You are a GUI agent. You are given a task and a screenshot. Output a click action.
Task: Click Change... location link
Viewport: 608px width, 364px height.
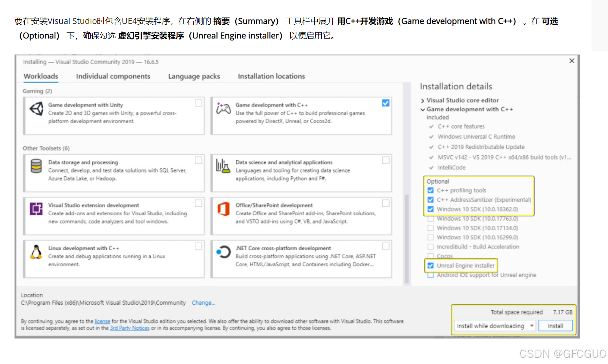(x=203, y=303)
